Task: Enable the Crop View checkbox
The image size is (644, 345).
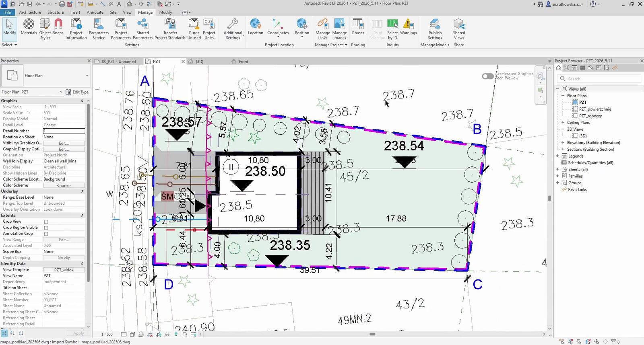Action: tap(46, 222)
